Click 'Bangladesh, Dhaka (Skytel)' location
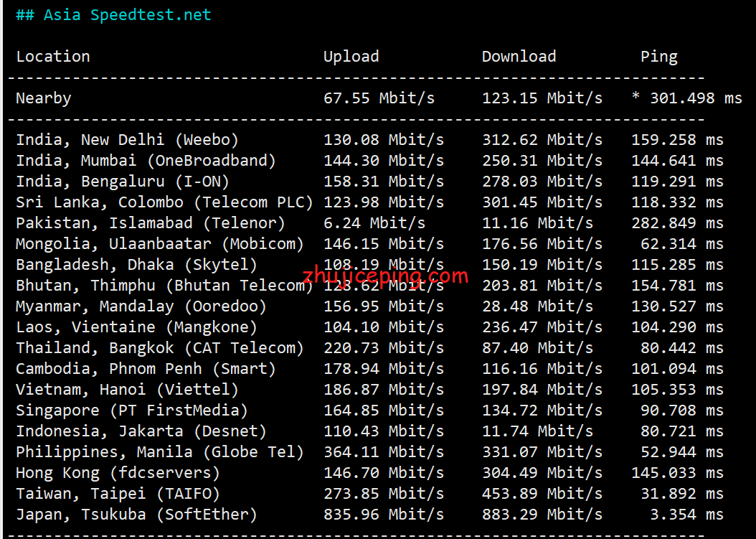This screenshot has width=756, height=539. 136,264
